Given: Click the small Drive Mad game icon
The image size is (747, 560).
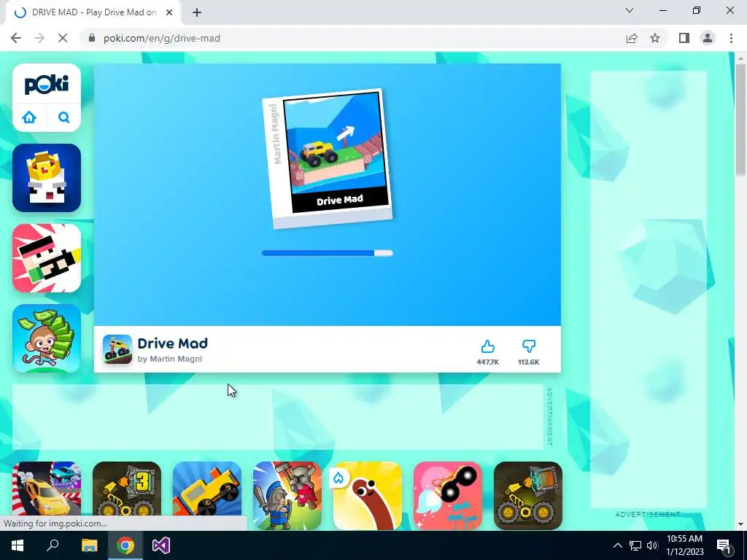Looking at the screenshot, I should (117, 349).
